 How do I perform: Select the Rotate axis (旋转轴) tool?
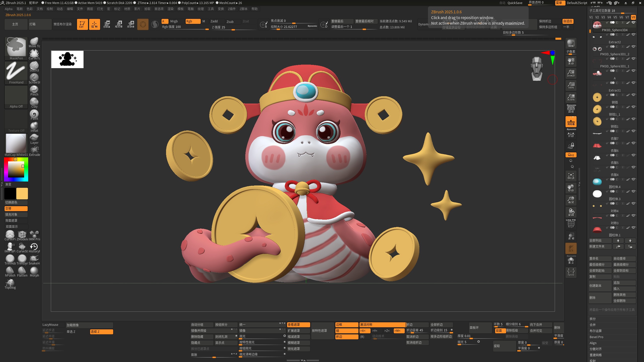click(x=131, y=24)
